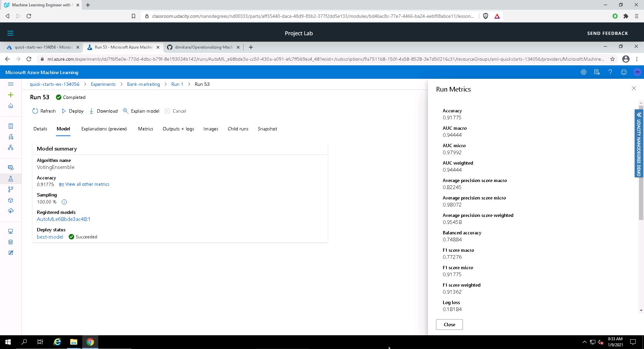Open registered model AutoMLe68bde3ac48:1
Viewport: 644px width, 349px height.
coord(63,219)
